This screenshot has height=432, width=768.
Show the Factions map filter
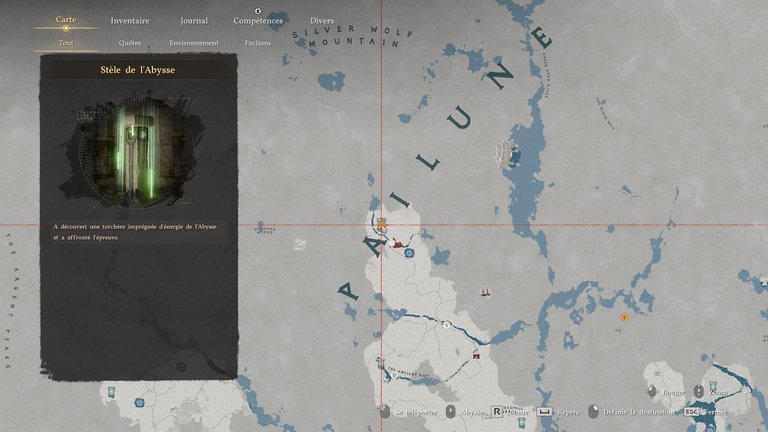258,43
